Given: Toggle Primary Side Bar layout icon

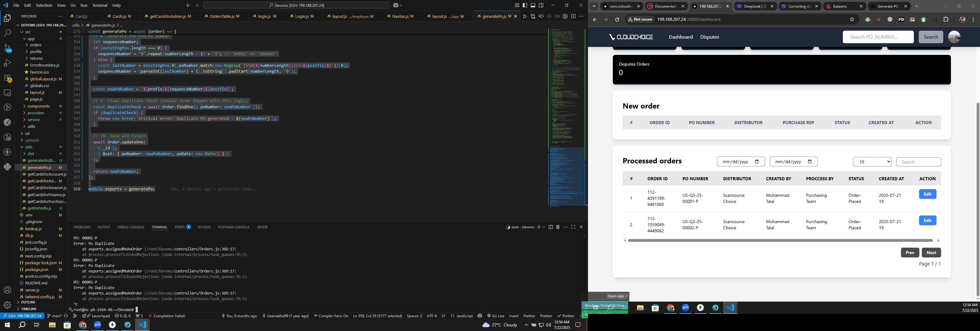Looking at the screenshot, I should coord(525,5).
